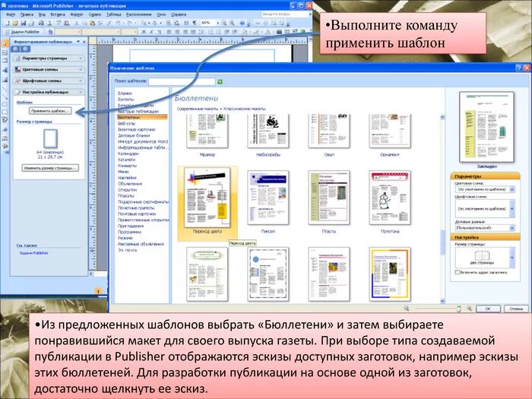Click OK in the template dialog
This screenshot has height=399, width=532.
(488, 309)
